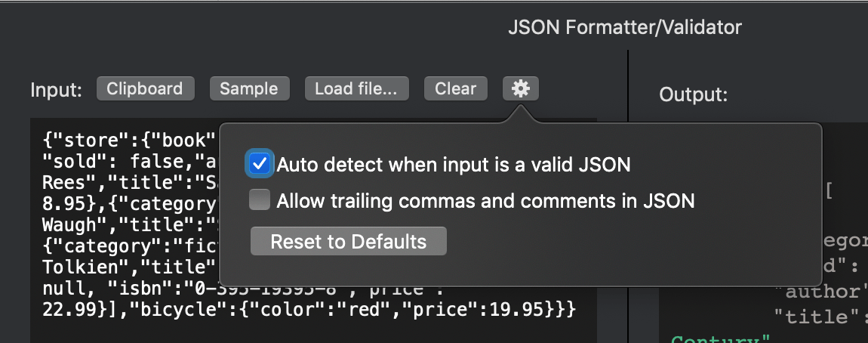
Task: Click the Input: label
Action: 57,90
